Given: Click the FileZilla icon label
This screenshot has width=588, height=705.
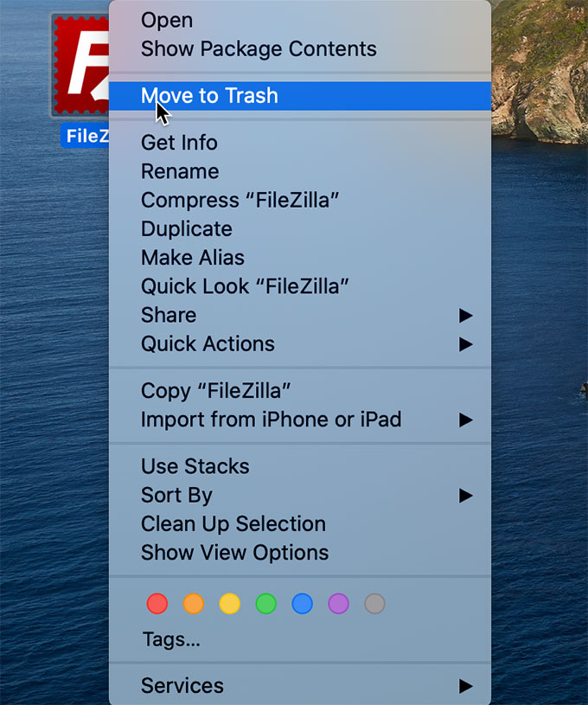Looking at the screenshot, I should tap(86, 136).
